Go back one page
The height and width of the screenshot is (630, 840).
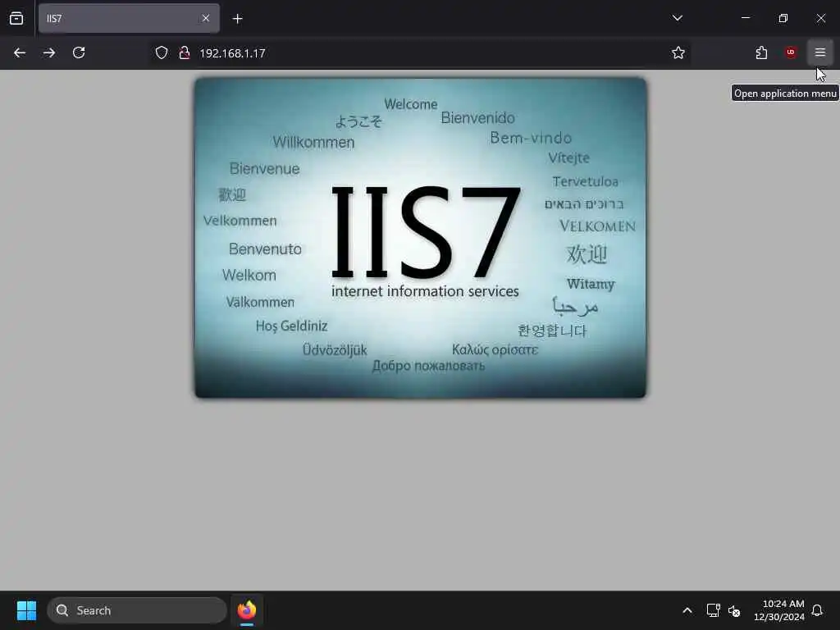coord(20,52)
